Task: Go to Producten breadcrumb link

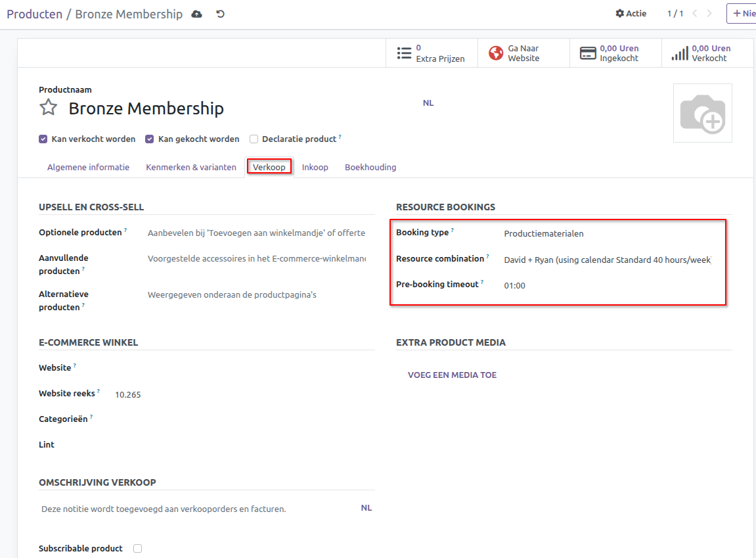Action: pos(34,14)
